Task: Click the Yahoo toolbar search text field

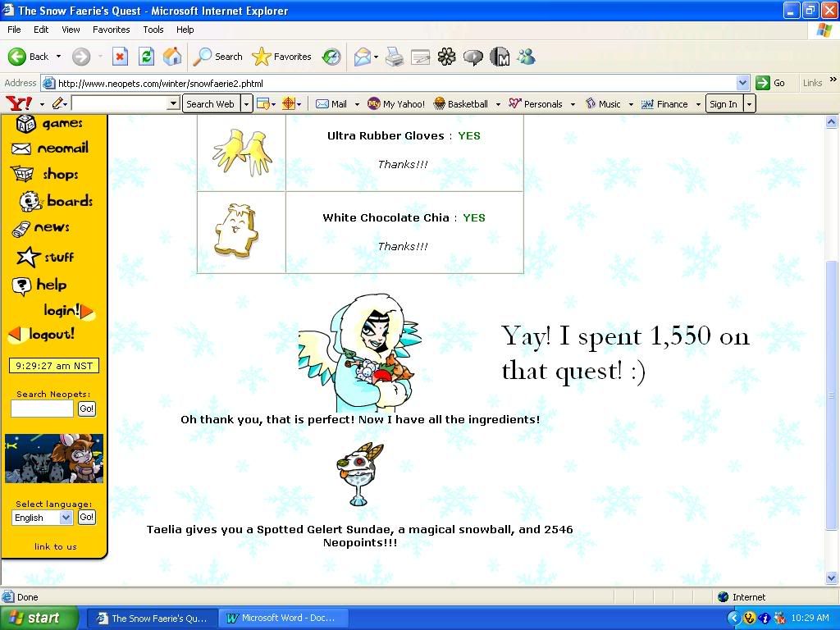Action: tap(120, 103)
